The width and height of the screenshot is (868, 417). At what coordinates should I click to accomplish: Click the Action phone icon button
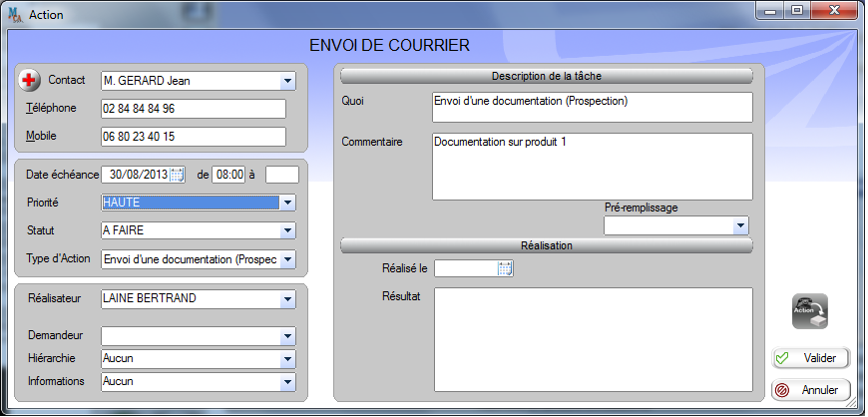point(809,312)
